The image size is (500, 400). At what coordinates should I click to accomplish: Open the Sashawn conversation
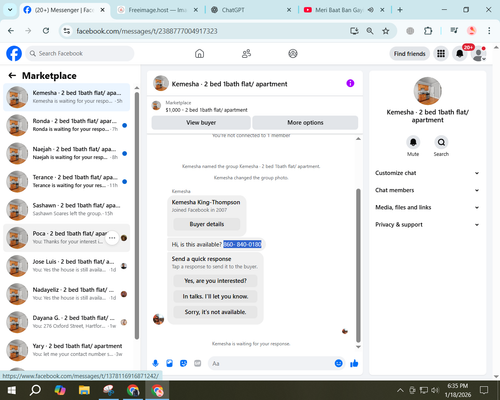point(67,209)
